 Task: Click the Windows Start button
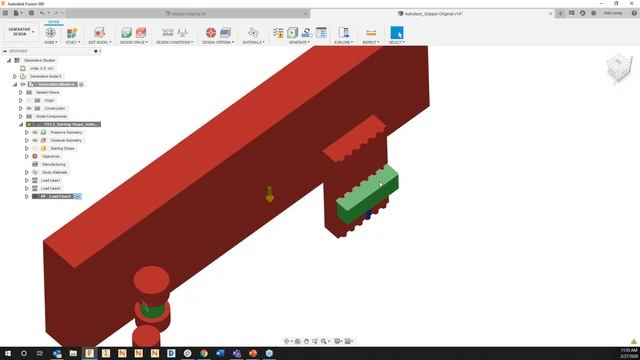tap(7, 353)
